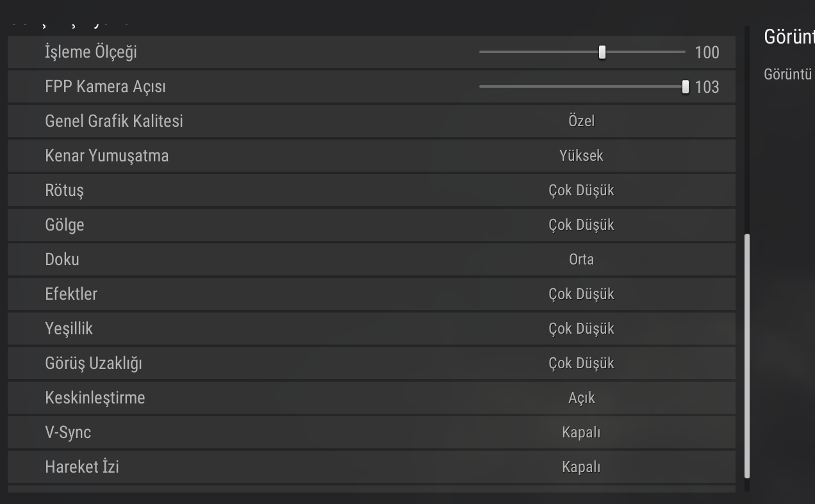Toggle Keskinleştirme currently set to Açık
This screenshot has height=504, width=815.
click(x=581, y=398)
